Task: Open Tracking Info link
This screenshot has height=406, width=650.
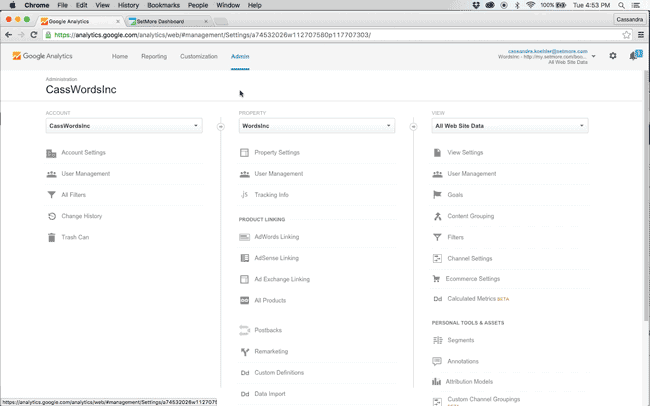Action: click(x=272, y=194)
